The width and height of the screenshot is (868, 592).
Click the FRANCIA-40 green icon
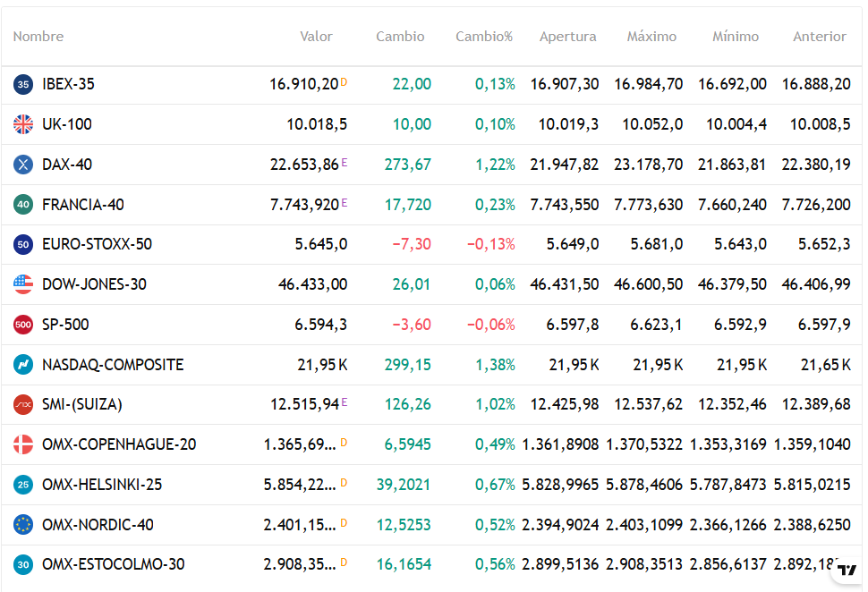coord(23,205)
